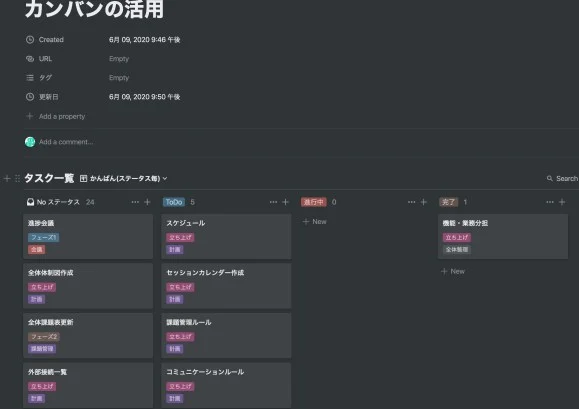The width and height of the screenshot is (579, 409).
Task: Open the 外部接続一覧 card
Action: [88, 385]
